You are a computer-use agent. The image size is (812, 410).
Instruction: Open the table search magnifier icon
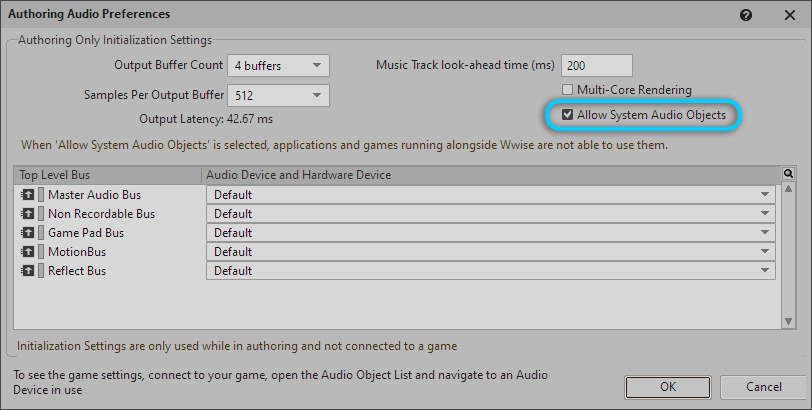[789, 174]
